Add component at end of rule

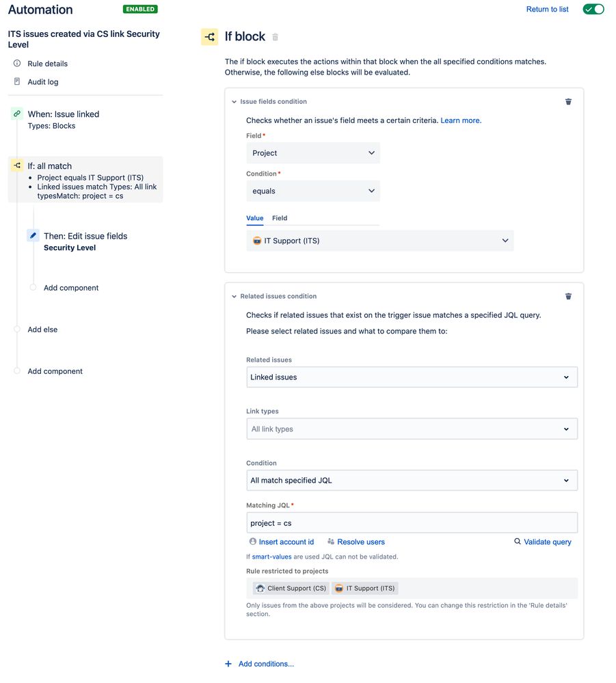pos(55,371)
